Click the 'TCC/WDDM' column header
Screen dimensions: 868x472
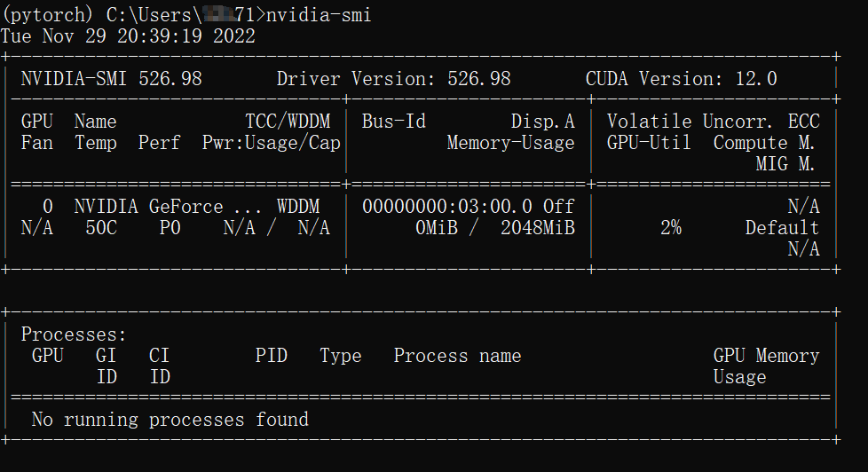[x=288, y=122]
